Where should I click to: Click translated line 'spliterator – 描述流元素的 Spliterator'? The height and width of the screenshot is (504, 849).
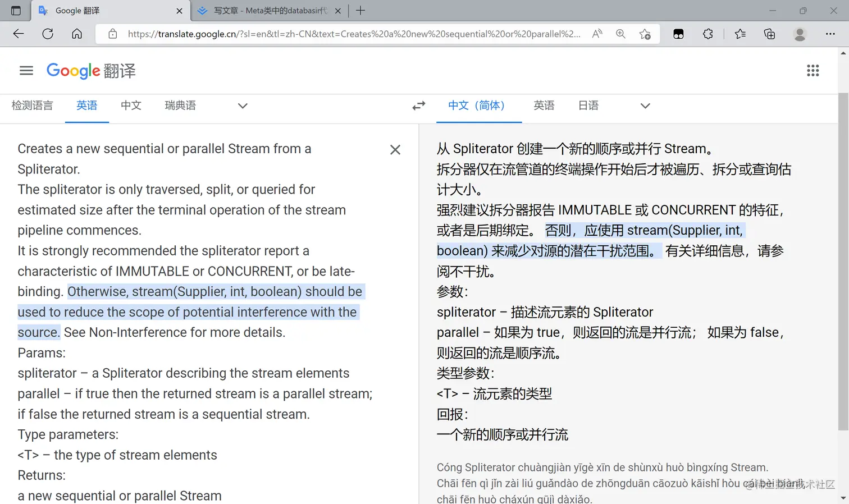click(x=545, y=312)
